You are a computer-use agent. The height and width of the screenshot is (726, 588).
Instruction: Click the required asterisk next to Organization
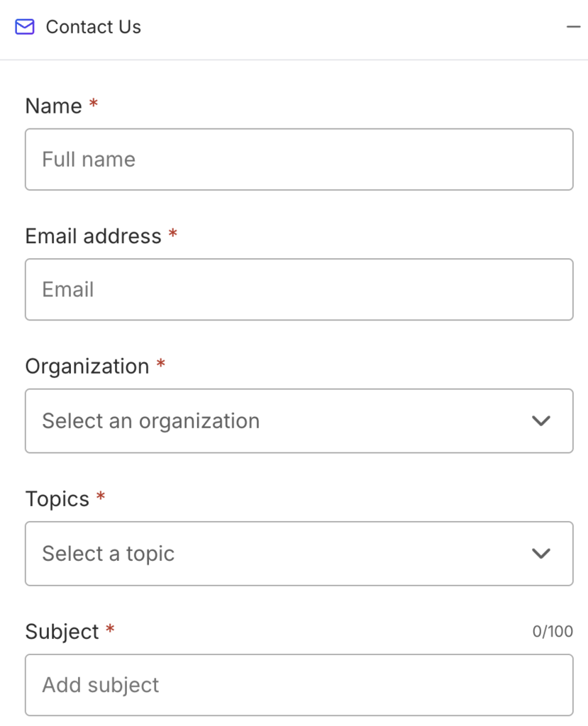click(161, 365)
